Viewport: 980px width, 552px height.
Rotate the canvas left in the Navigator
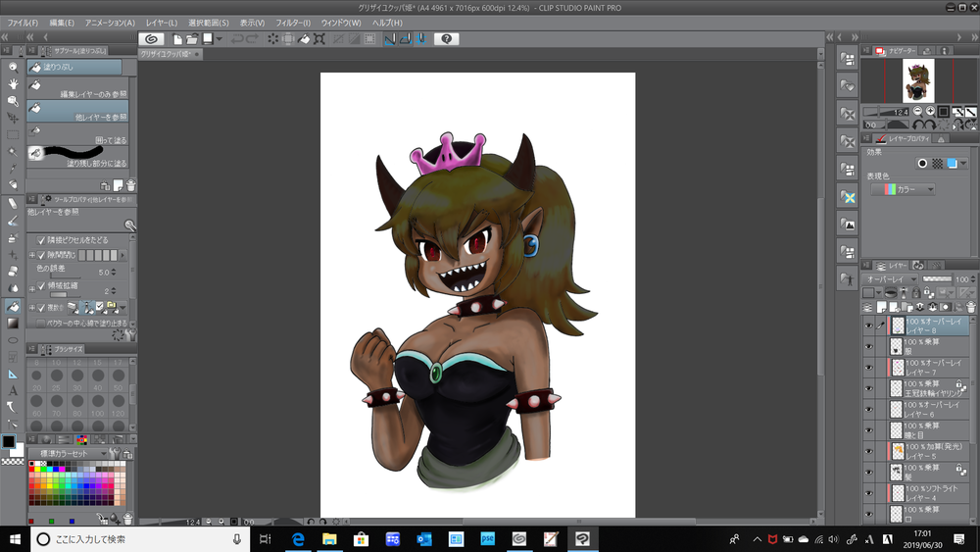point(919,125)
